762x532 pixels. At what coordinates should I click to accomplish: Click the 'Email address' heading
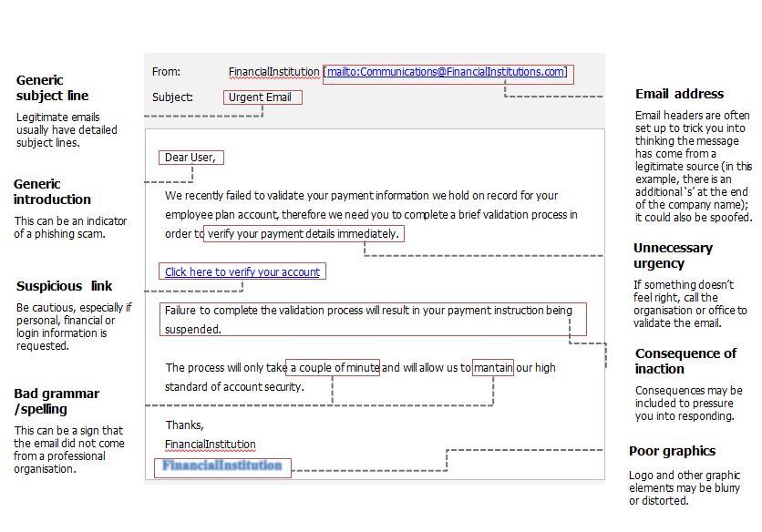679,94
